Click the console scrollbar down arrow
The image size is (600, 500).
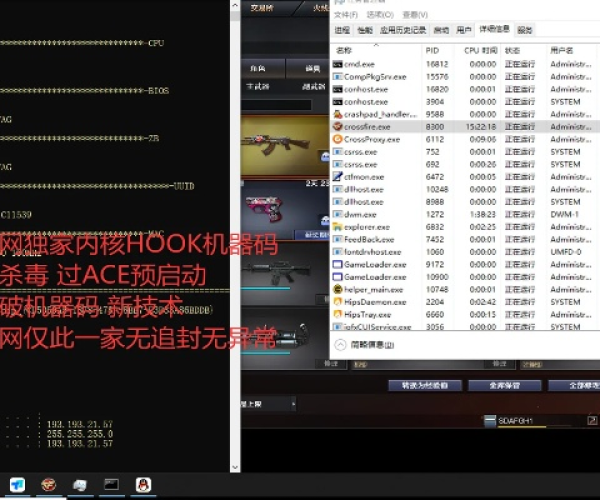point(235,467)
